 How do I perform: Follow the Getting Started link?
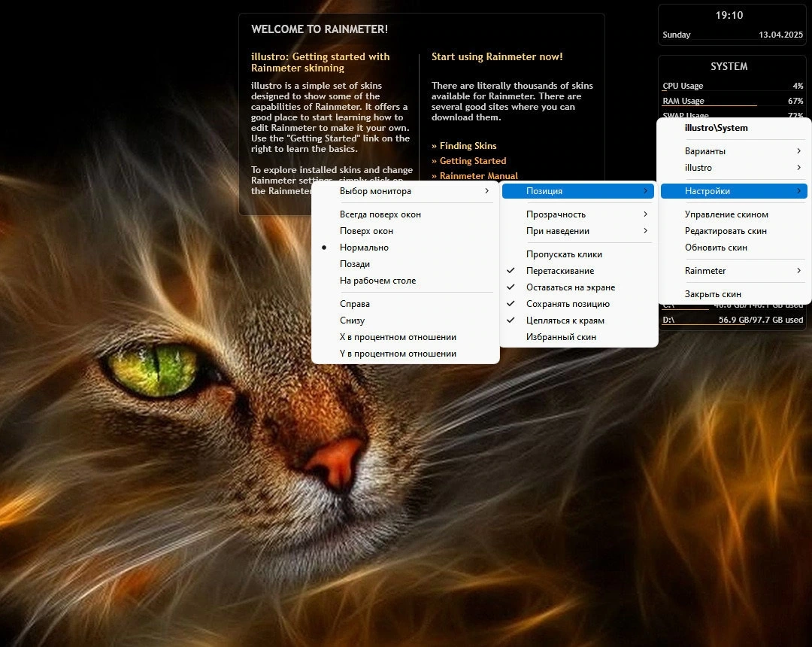(468, 160)
